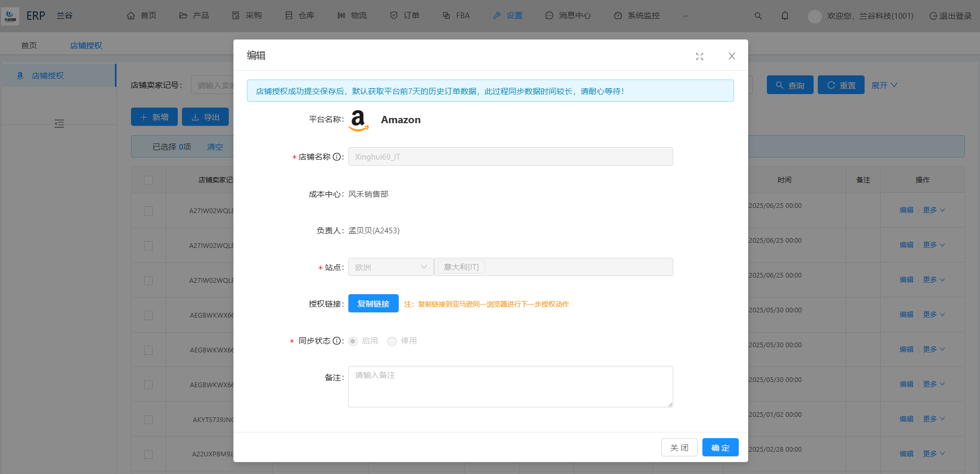The height and width of the screenshot is (474, 980).
Task: Click the ERP logo in top-left corner
Action: click(10, 16)
